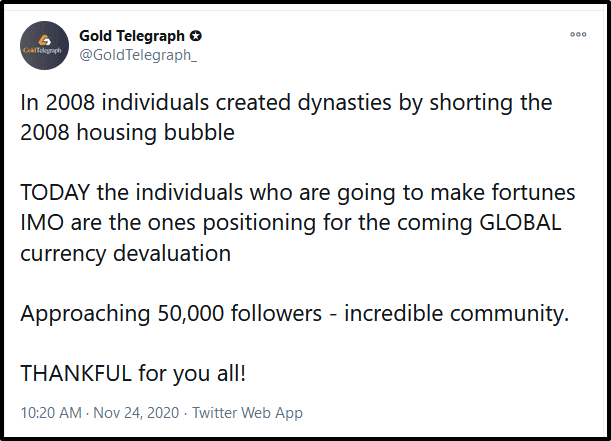Viewport: 611px width, 441px height.
Task: Click the "currency devaluation" line
Action: point(125,253)
